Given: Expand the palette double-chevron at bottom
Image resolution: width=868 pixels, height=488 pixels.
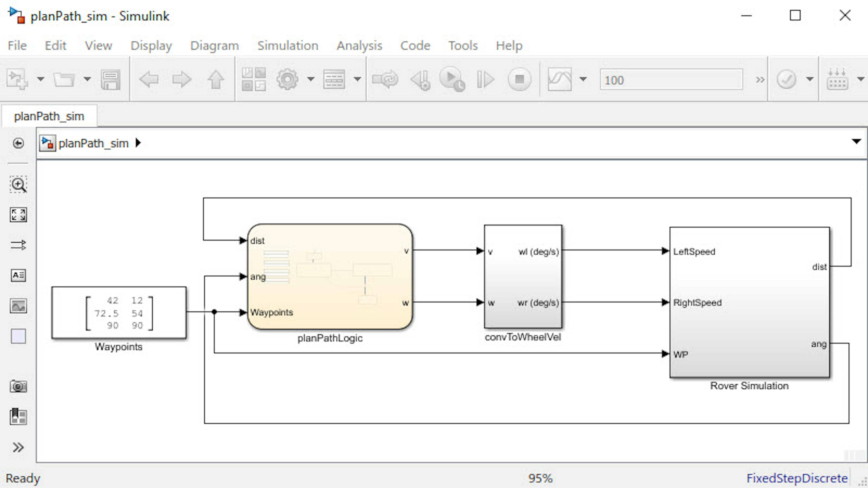Looking at the screenshot, I should coord(18,447).
